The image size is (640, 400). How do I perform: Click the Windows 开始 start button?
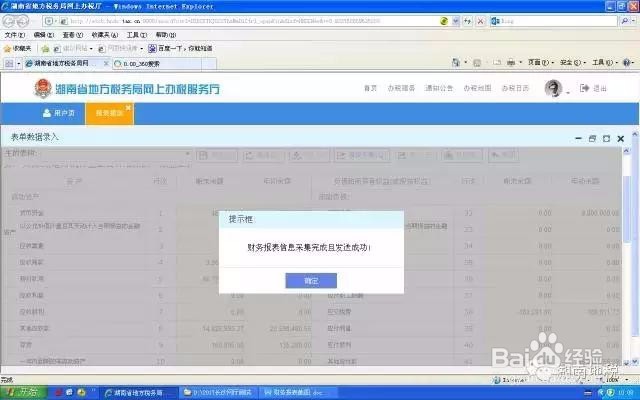[x=24, y=393]
